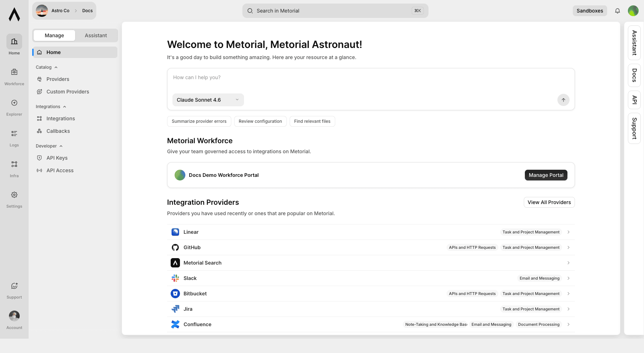Viewport: 644px width, 353px height.
Task: Click the GitHub provider logo
Action: [x=175, y=247]
